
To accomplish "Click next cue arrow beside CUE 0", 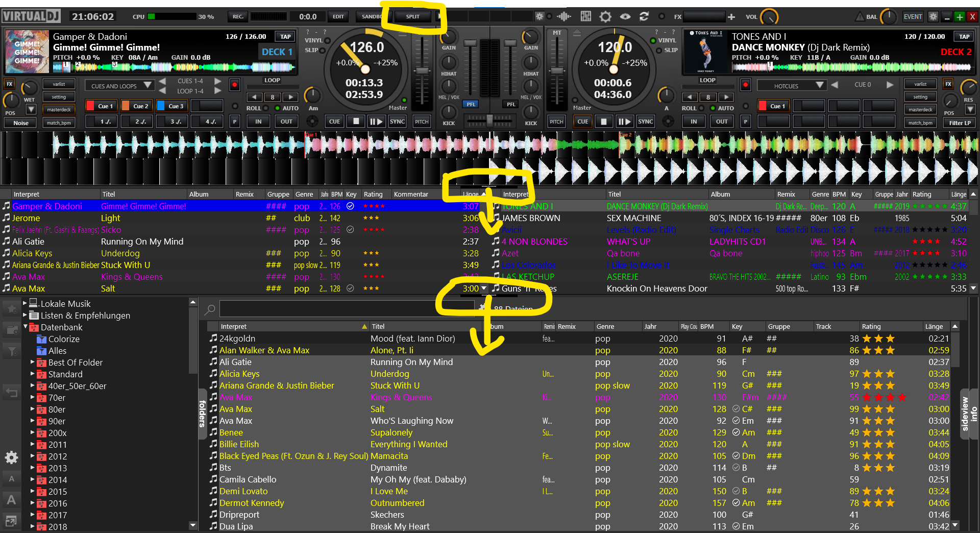I will tap(890, 85).
